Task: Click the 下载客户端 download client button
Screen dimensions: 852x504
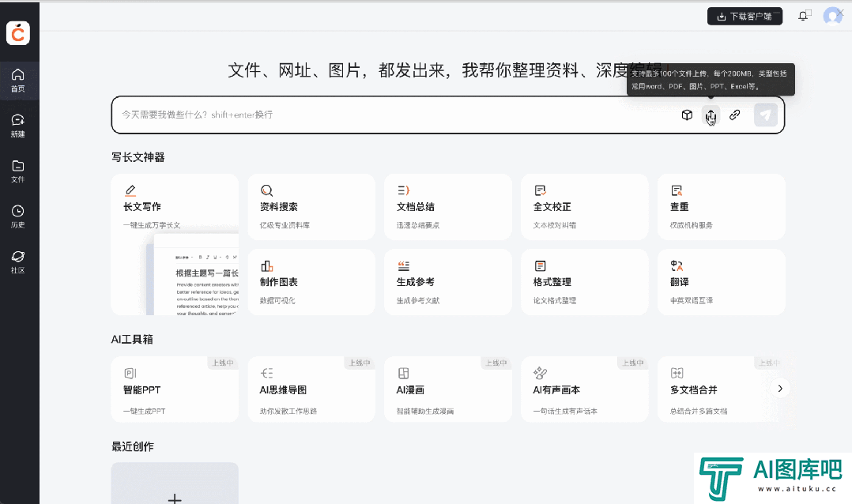Action: pos(745,17)
